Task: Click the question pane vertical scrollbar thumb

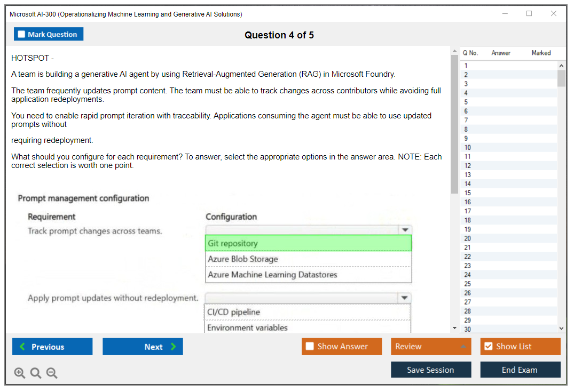Action: pos(454,123)
